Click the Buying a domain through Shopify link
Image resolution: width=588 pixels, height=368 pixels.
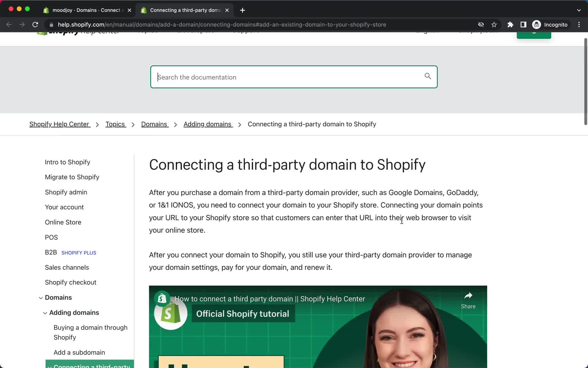91,332
